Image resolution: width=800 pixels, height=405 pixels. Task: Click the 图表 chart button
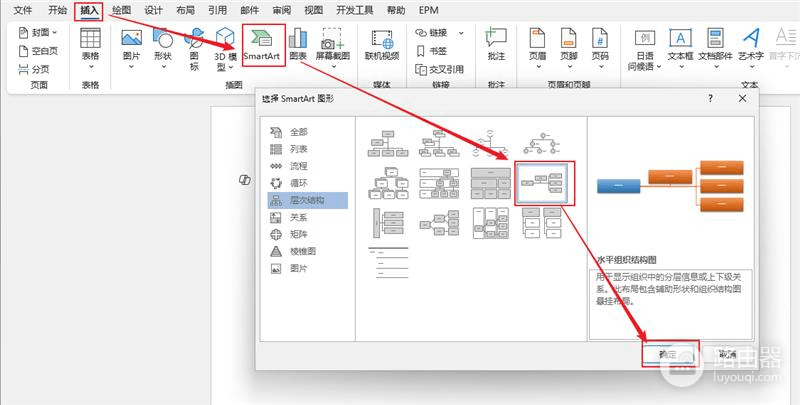pyautogui.click(x=298, y=45)
